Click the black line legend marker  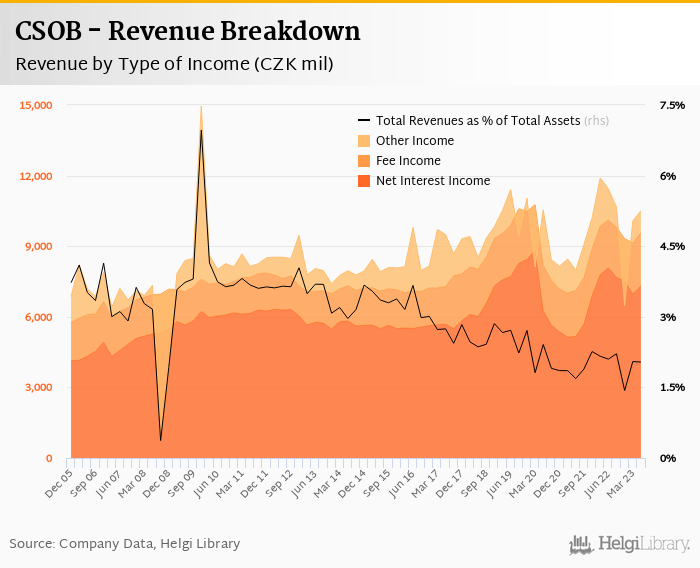(364, 121)
